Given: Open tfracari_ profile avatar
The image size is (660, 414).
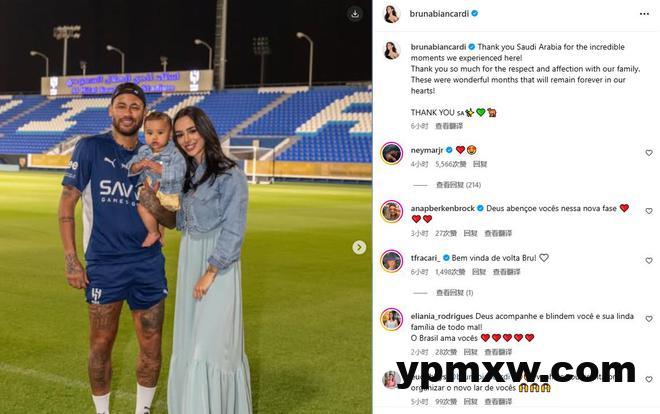Looking at the screenshot, I should 392,261.
